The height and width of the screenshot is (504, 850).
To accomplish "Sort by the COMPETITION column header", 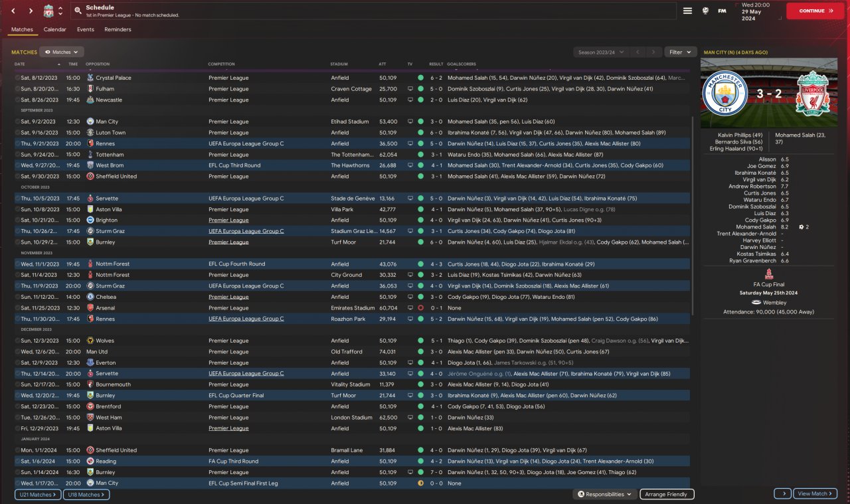I will 221,64.
